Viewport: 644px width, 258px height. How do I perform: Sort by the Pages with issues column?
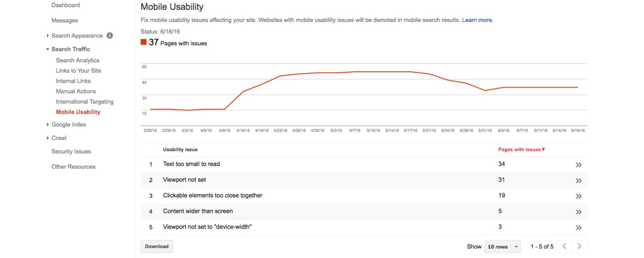pyautogui.click(x=521, y=149)
